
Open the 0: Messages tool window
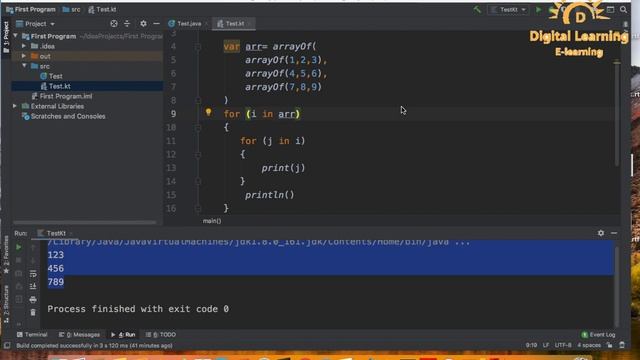click(79, 335)
